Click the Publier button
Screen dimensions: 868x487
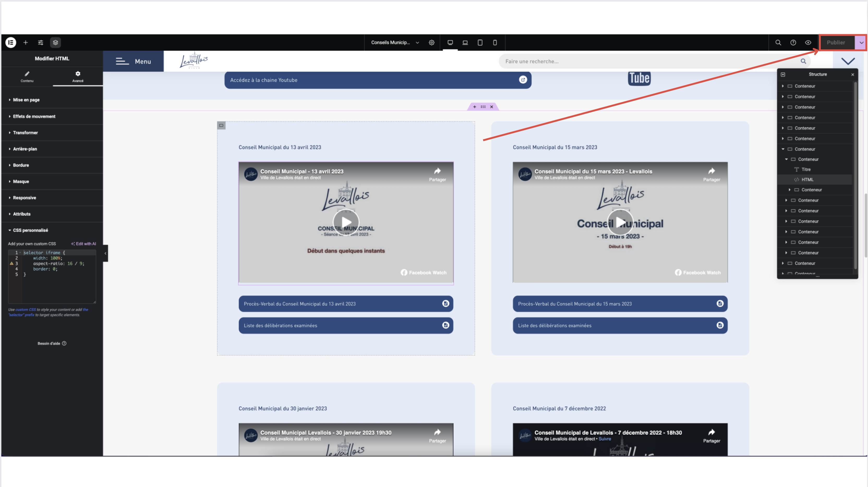[x=836, y=43]
